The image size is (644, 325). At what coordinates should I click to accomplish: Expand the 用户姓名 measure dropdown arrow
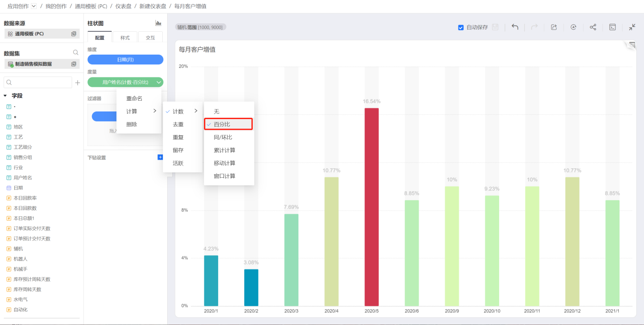158,82
